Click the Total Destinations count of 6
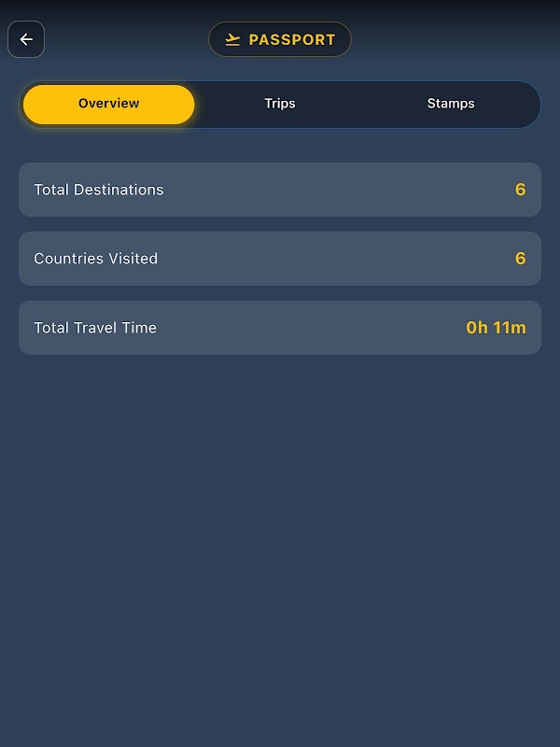Screen dimensions: 560x747 (x=520, y=190)
